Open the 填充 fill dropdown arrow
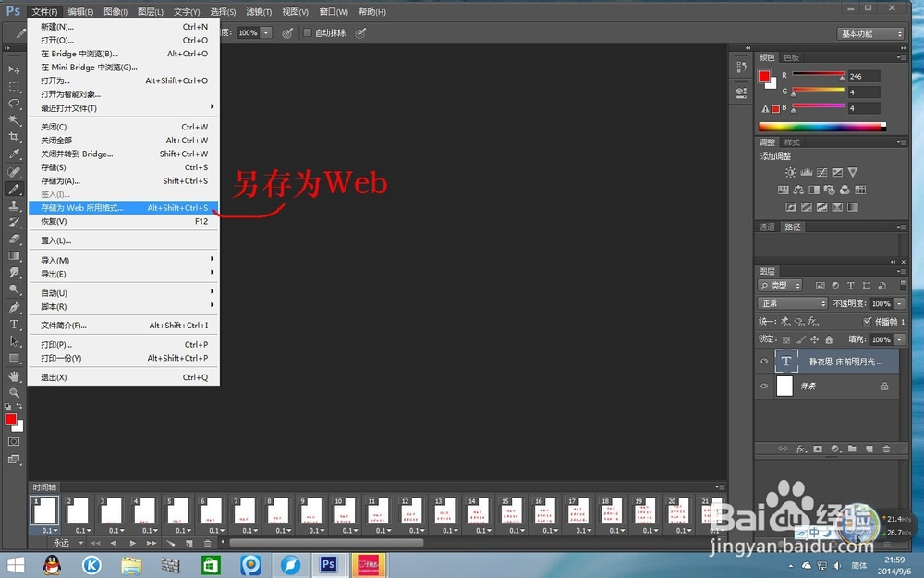The width and height of the screenshot is (924, 578). [x=899, y=339]
